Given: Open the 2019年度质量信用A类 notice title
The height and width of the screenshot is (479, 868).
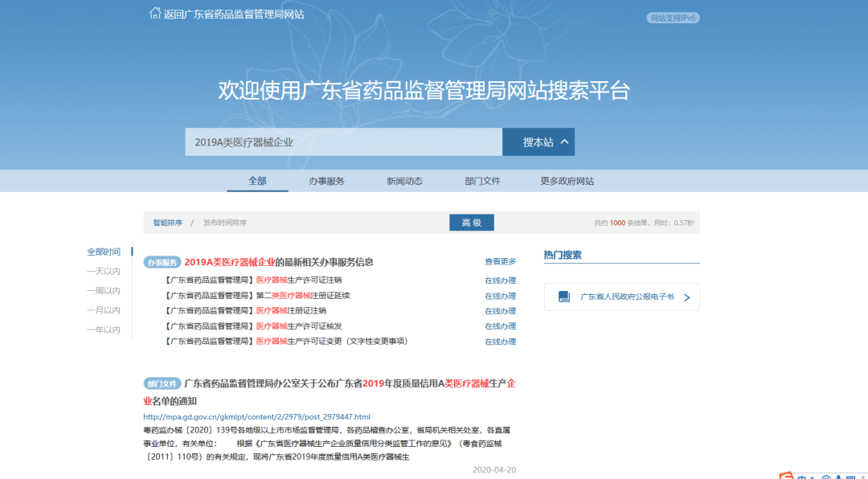Looking at the screenshot, I should (x=350, y=383).
